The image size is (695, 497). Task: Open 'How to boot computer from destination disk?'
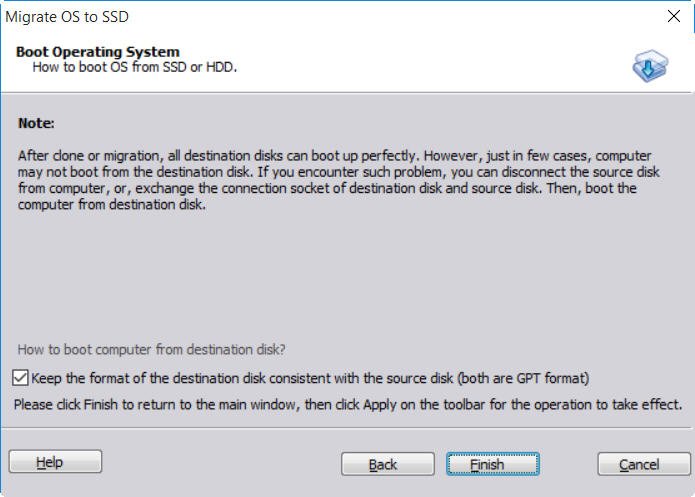[x=152, y=350]
